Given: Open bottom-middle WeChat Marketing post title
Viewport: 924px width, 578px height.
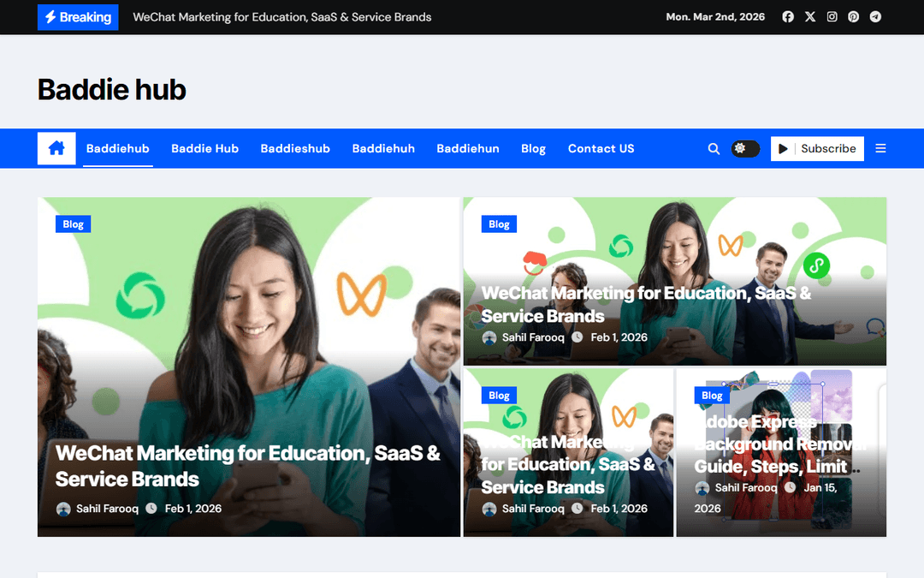Looking at the screenshot, I should click(568, 465).
